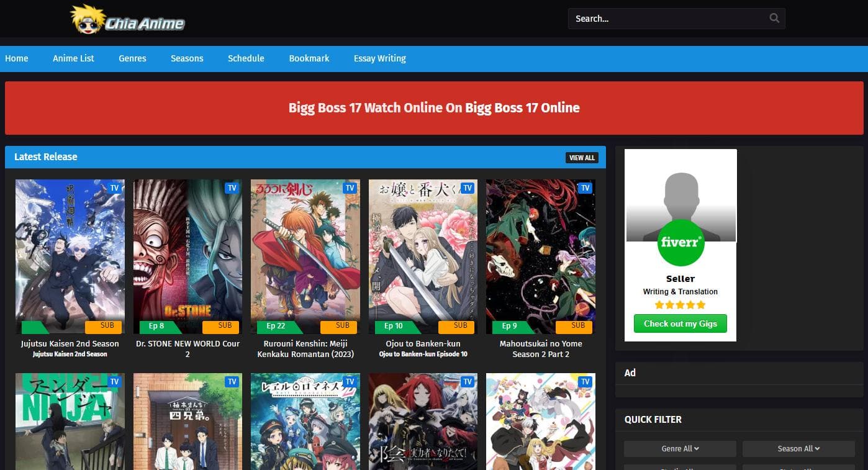
Task: Click the search magnifier icon
Action: click(x=774, y=18)
